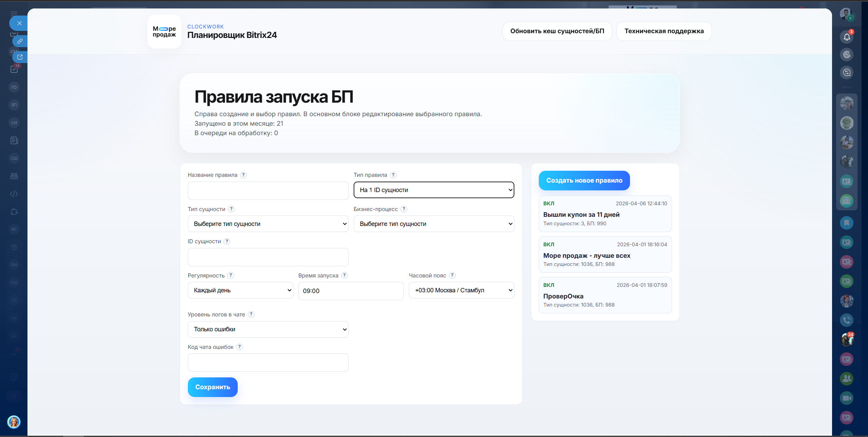Image resolution: width=868 pixels, height=437 pixels.
Task: Expand the Регулярность Каждый день dropdown
Action: click(240, 290)
